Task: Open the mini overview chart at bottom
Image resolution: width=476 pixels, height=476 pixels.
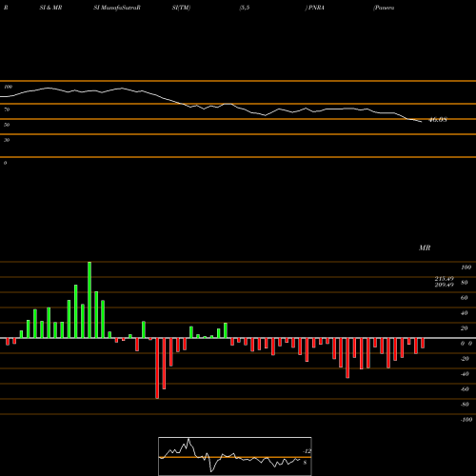Action: 235,456
